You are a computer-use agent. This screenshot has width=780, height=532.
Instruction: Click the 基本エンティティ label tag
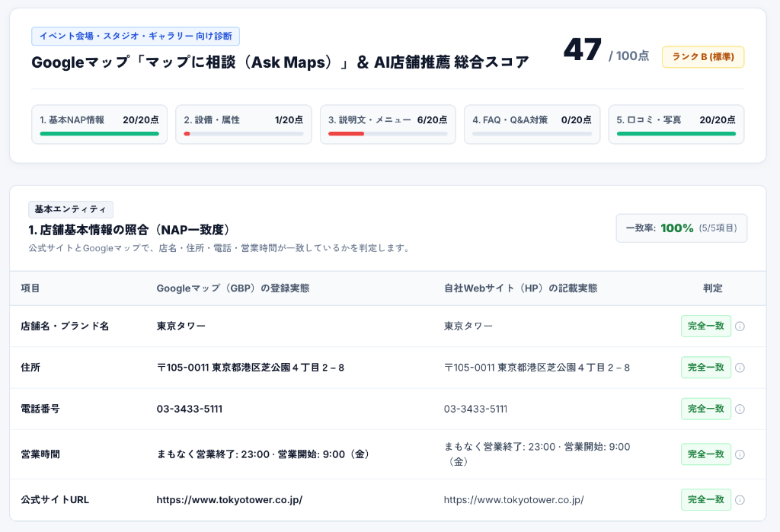coord(71,209)
